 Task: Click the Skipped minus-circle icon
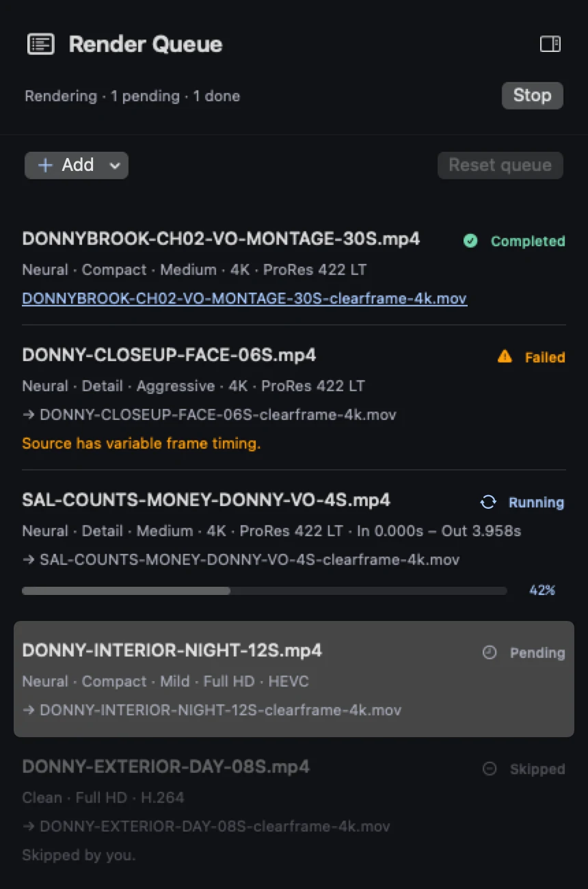[490, 769]
